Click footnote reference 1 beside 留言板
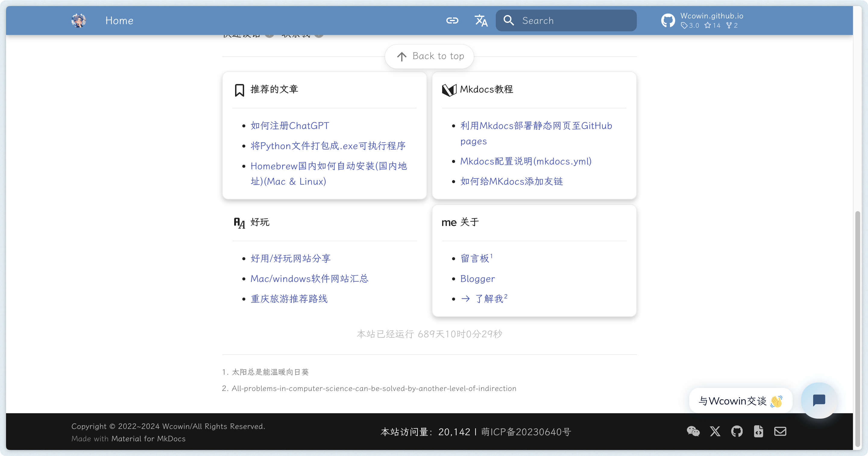 491,256
